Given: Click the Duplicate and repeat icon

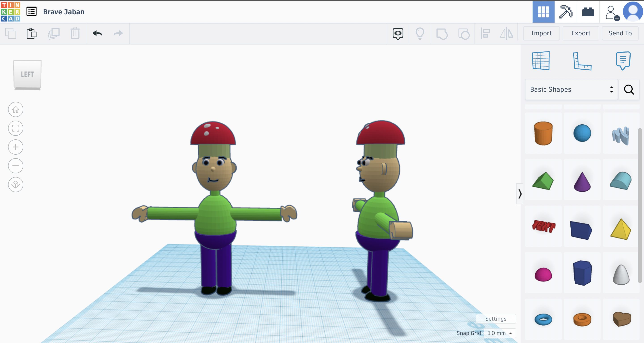Looking at the screenshot, I should pyautogui.click(x=53, y=33).
